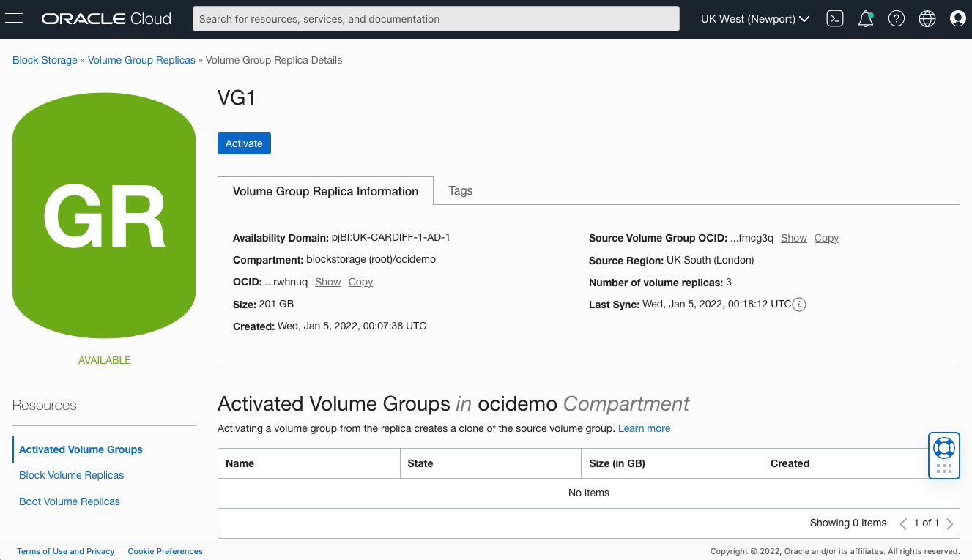972x560 pixels.
Task: Launch Cloud Shell from the top bar
Action: 834,18
